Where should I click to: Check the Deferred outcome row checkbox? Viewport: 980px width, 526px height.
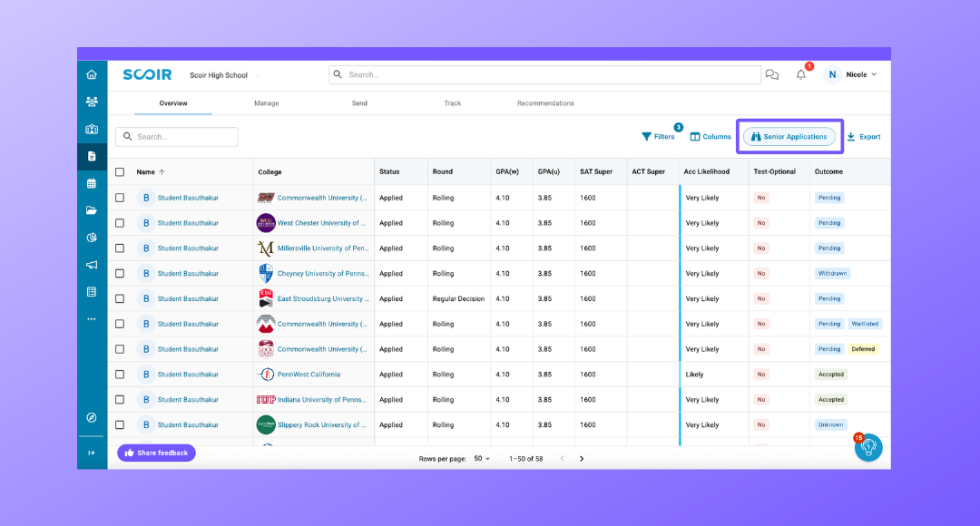[120, 349]
